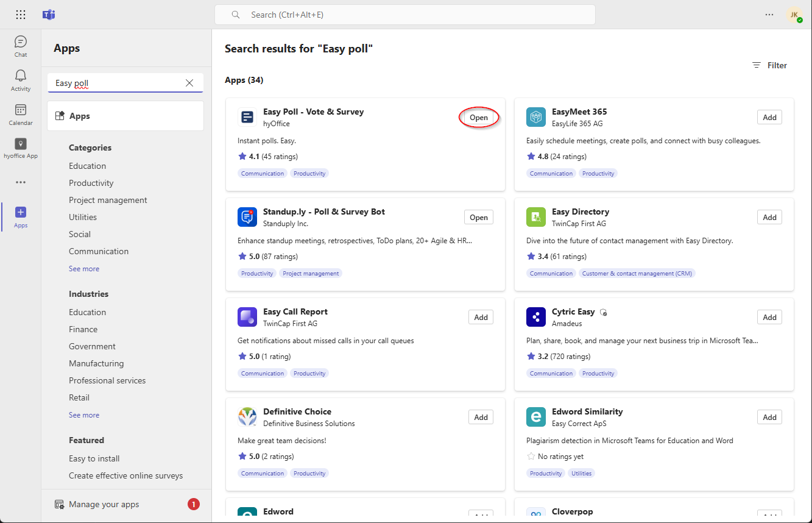Screen dimensions: 812x523
Task: Click the top Search bar field
Action: [404, 15]
